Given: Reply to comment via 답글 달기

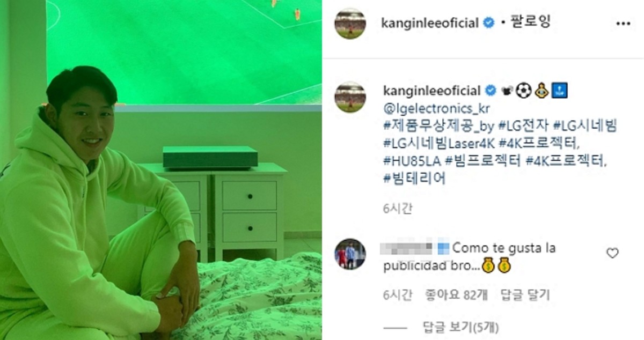Looking at the screenshot, I should (525, 294).
